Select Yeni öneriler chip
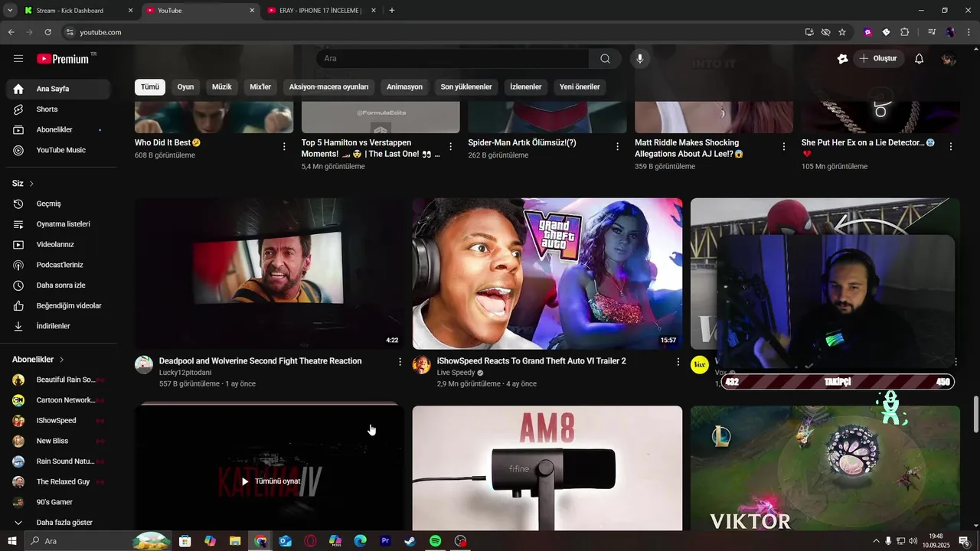 coord(580,87)
